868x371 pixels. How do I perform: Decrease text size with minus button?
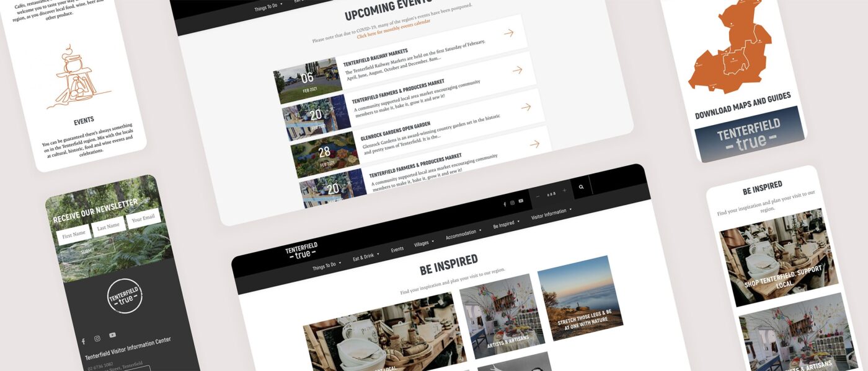point(538,196)
